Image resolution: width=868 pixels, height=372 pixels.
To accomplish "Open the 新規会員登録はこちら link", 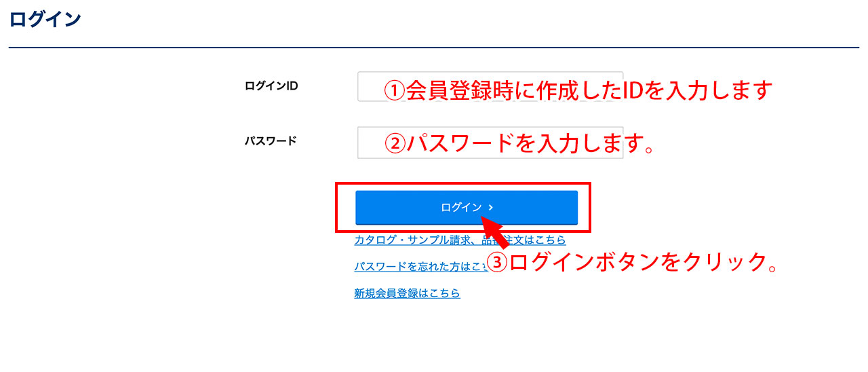I will coord(407,293).
